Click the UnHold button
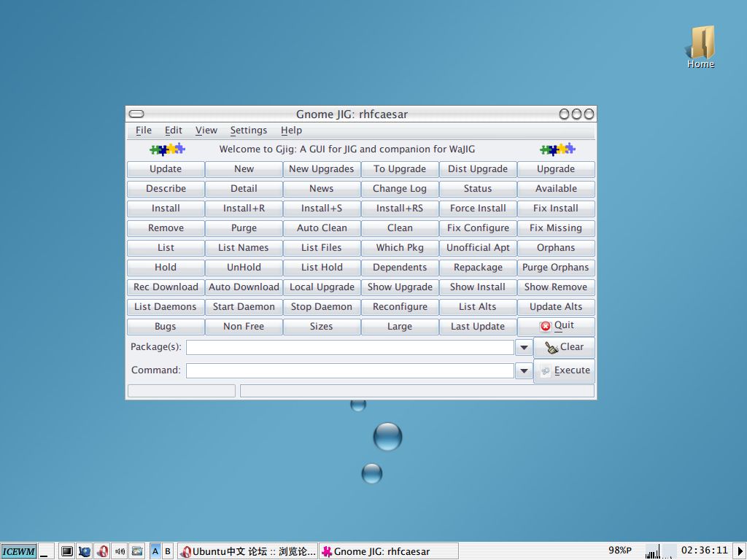Image resolution: width=747 pixels, height=560 pixels. (244, 268)
